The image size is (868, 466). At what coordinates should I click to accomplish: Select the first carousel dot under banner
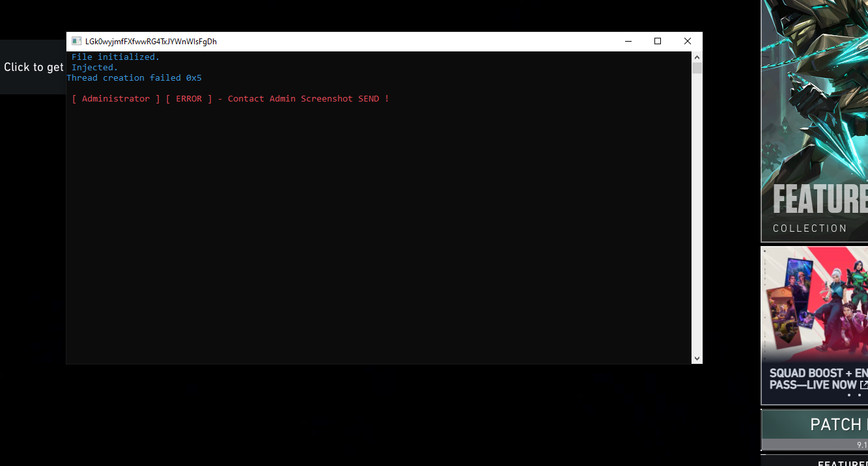click(848, 395)
